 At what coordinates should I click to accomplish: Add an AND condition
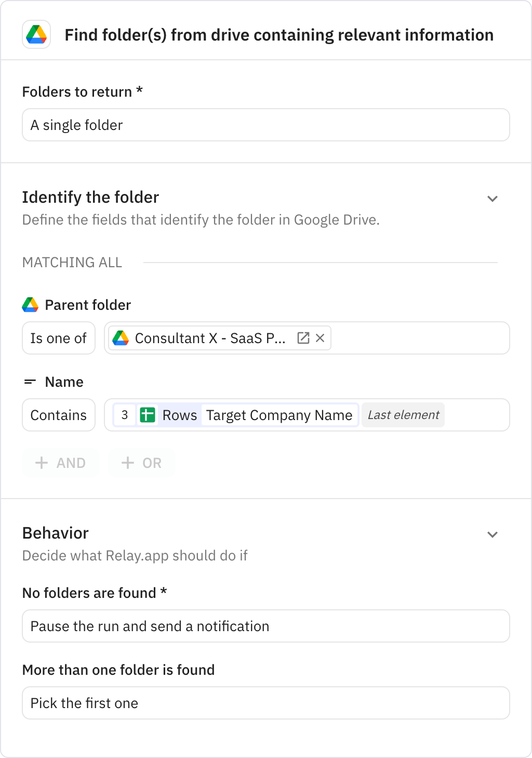(x=60, y=463)
